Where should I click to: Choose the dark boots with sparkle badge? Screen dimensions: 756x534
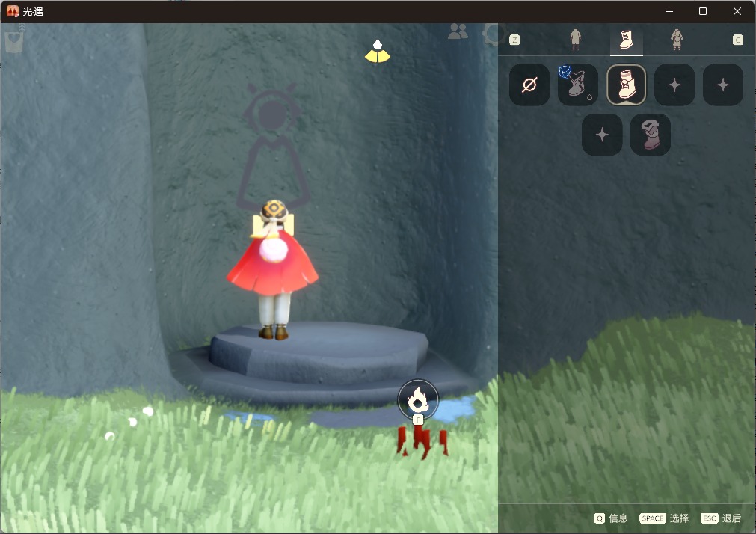[577, 85]
